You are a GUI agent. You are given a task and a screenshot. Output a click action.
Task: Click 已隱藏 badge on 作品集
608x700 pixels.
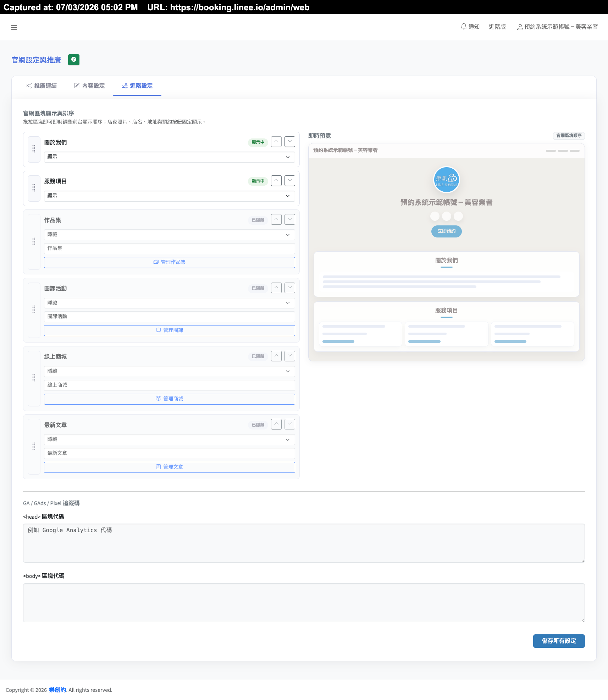click(258, 220)
